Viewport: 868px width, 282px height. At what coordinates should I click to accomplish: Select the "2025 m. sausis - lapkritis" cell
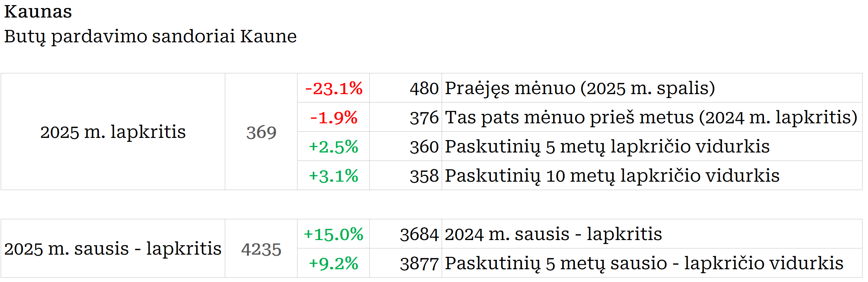tap(113, 249)
